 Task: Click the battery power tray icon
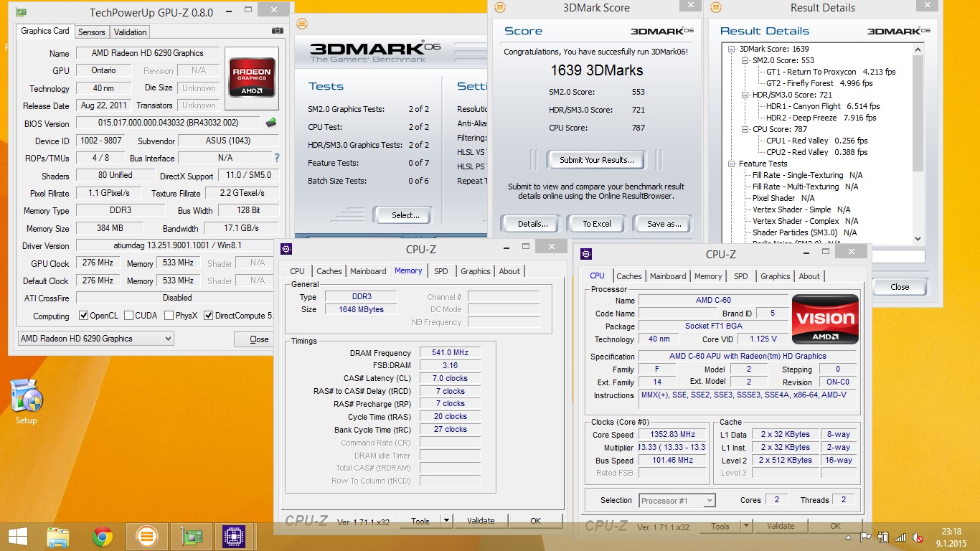[x=883, y=537]
